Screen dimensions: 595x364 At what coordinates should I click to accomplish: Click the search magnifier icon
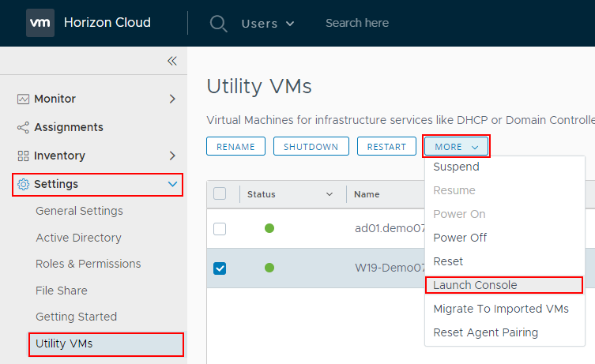coord(219,24)
